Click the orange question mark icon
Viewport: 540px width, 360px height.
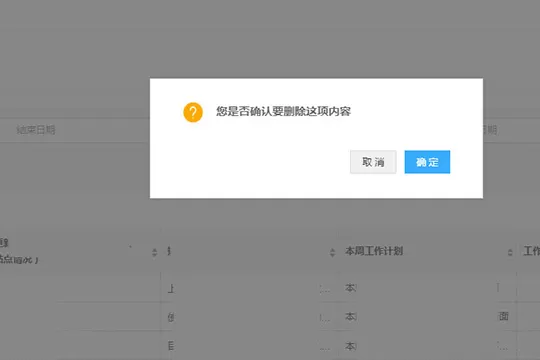(193, 112)
